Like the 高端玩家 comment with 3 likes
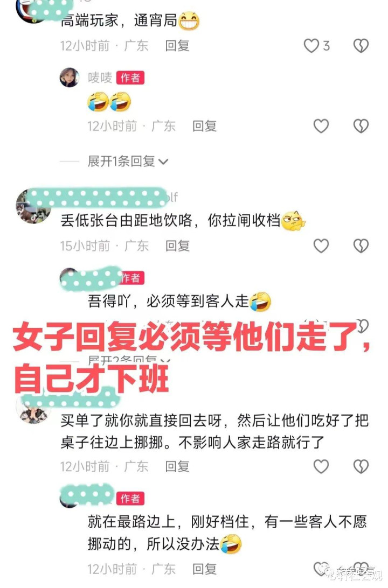 point(311,46)
